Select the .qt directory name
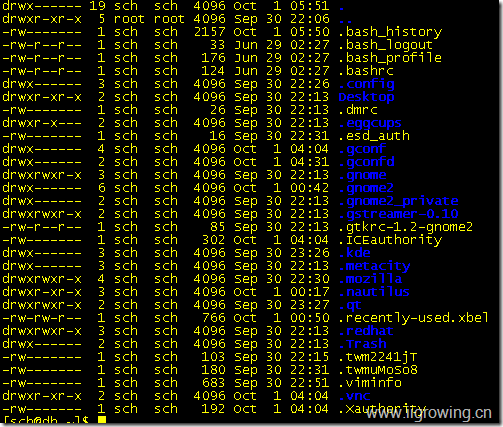This screenshot has height=427, width=503. point(350,305)
